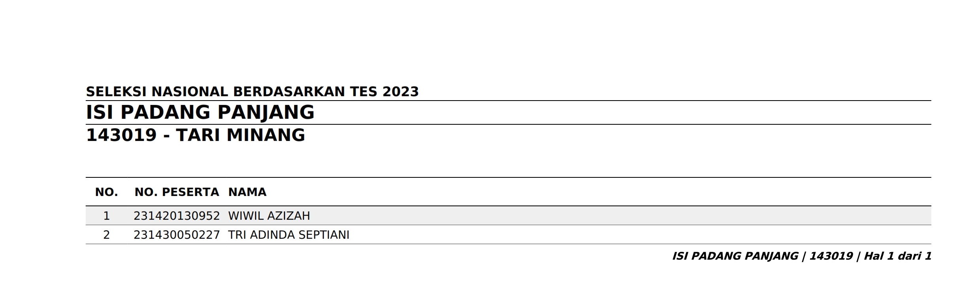
Task: Select TARI MINANG program name in subheading
Action: pos(241,135)
